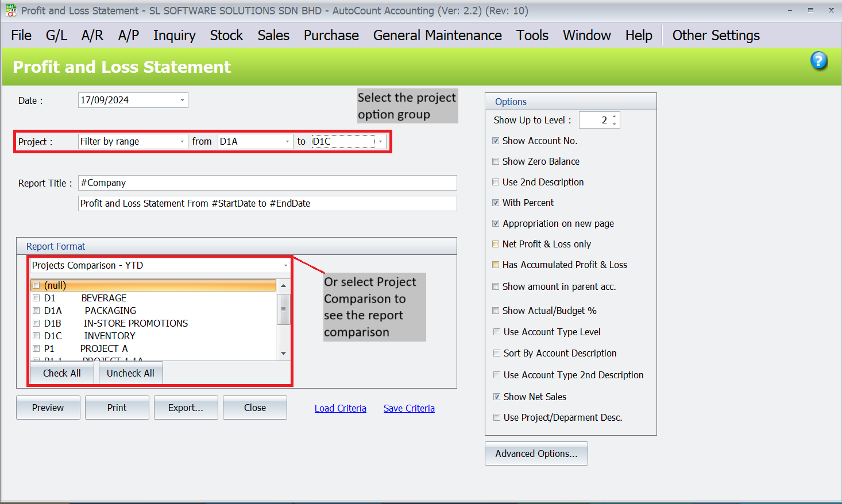Select the Save Criteria link

(409, 408)
